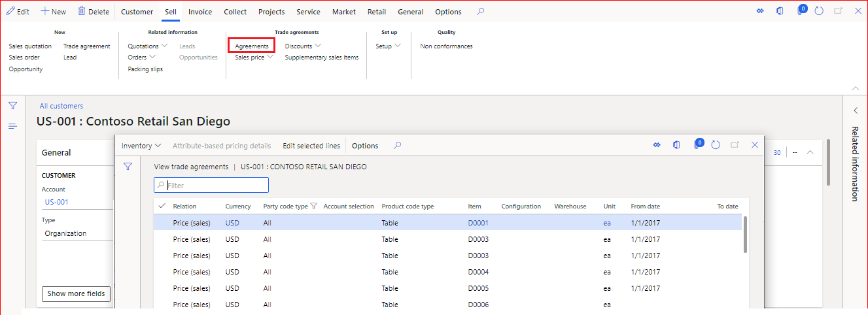Switch to the Retail tab
Viewport: 868px width, 315px height.
tap(377, 12)
